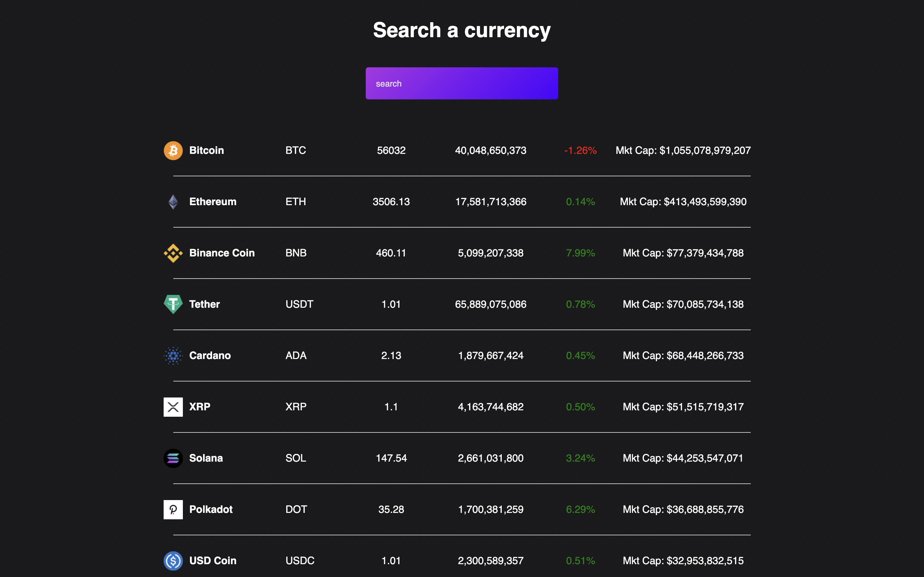This screenshot has height=577, width=924.
Task: Click the Tether green logo icon
Action: (173, 304)
